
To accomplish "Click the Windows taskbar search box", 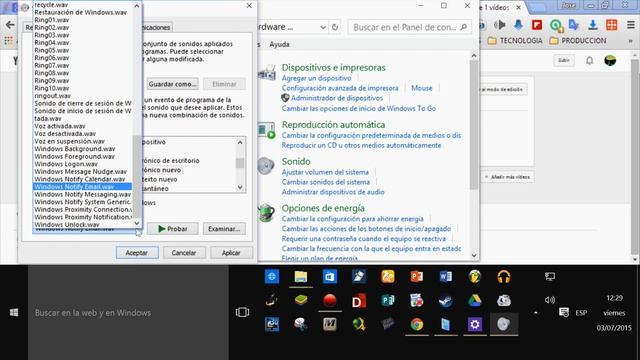I will 128,313.
